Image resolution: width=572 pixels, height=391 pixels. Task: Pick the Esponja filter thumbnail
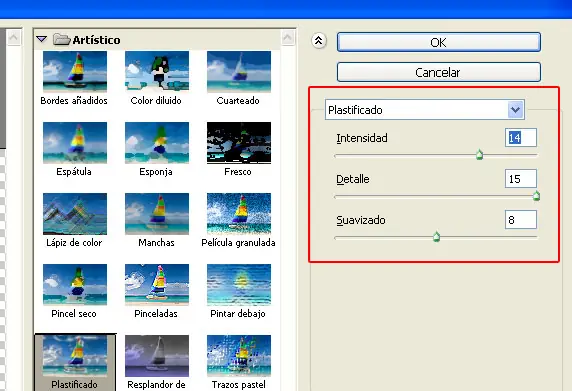click(x=157, y=143)
